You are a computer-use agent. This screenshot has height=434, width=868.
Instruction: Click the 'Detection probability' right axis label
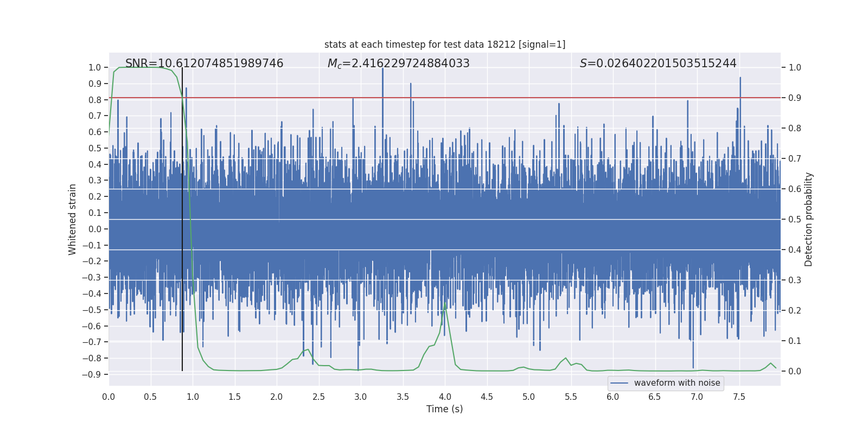tap(808, 219)
